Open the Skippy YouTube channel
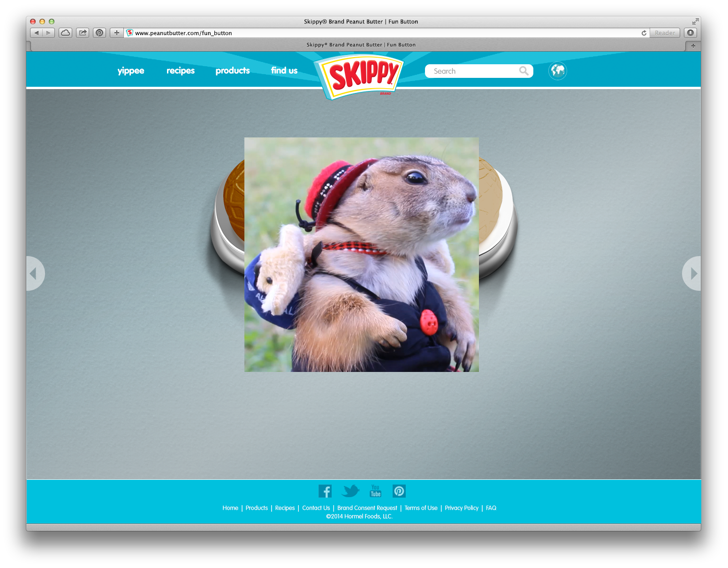The width and height of the screenshot is (728, 568). 376,491
